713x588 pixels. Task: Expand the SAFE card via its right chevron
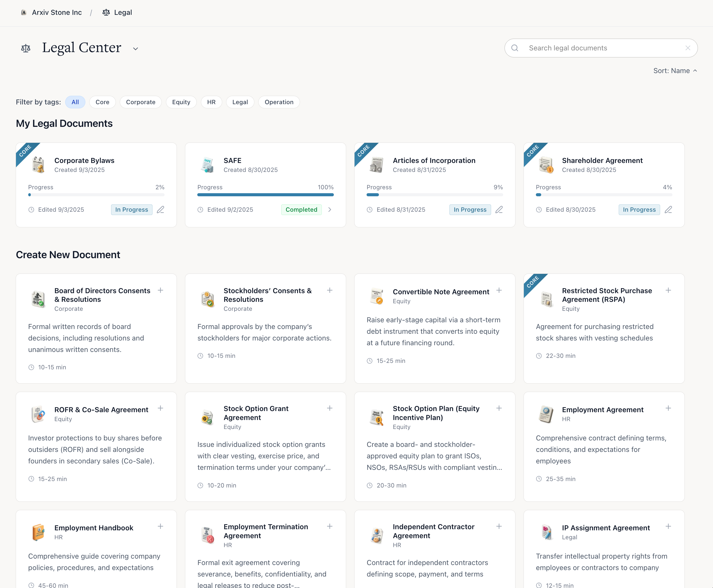click(x=330, y=210)
